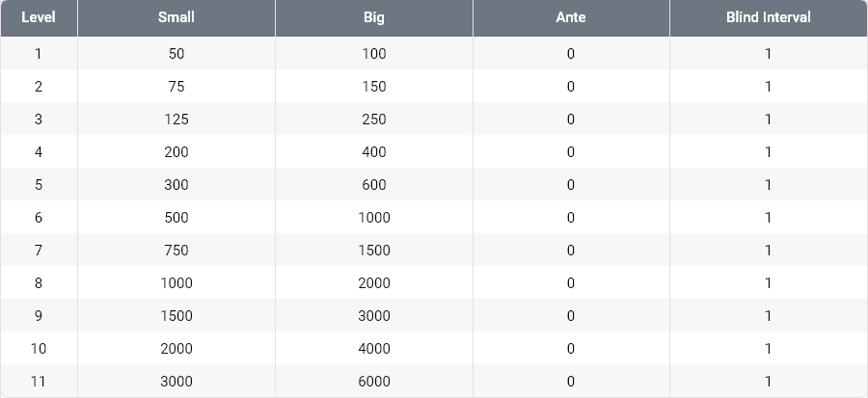The image size is (868, 398).
Task: Click the Level column header
Action: (x=39, y=17)
